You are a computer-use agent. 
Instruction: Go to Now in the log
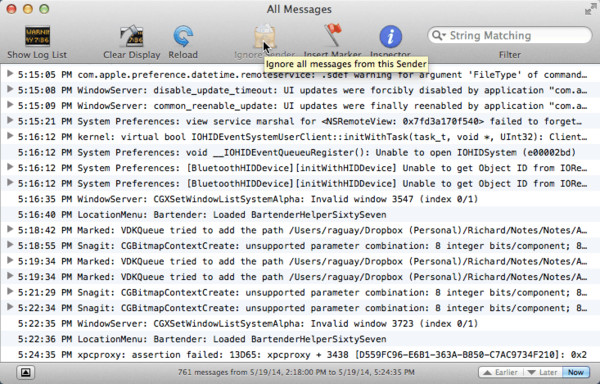point(576,372)
